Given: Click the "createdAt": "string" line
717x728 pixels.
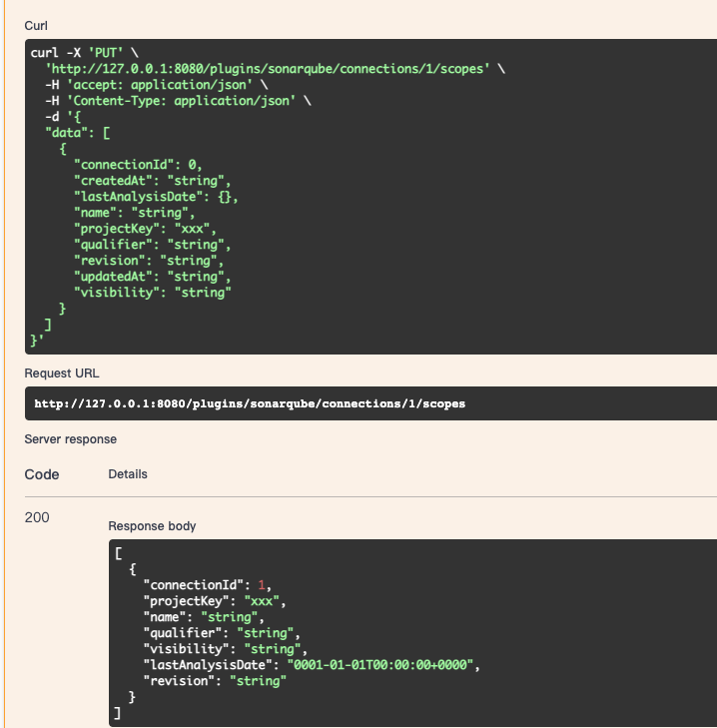Looking at the screenshot, I should (153, 181).
